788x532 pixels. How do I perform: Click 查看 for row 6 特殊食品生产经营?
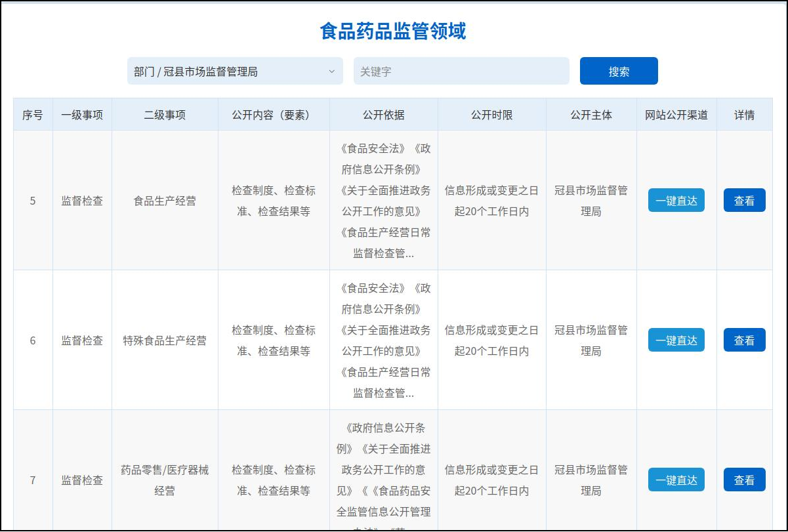pos(745,340)
